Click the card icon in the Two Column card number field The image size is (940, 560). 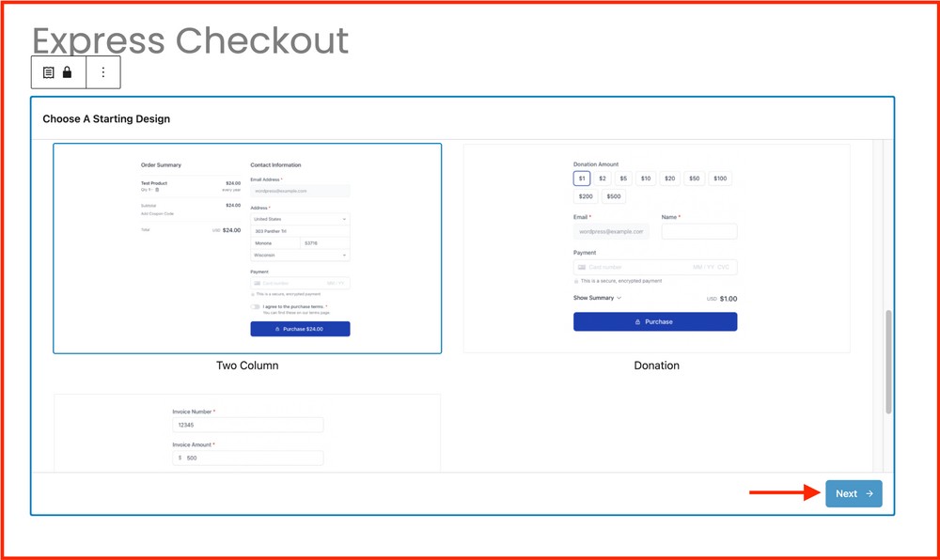coord(258,283)
